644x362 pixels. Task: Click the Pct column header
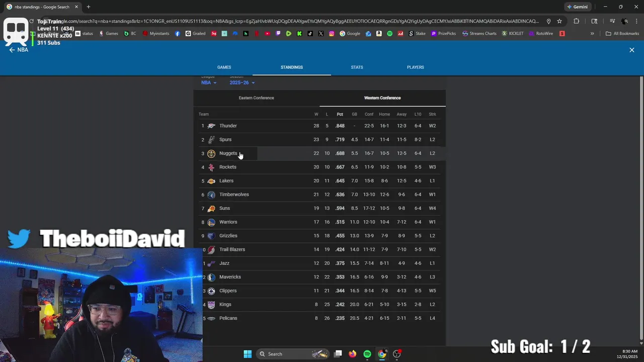click(x=340, y=114)
